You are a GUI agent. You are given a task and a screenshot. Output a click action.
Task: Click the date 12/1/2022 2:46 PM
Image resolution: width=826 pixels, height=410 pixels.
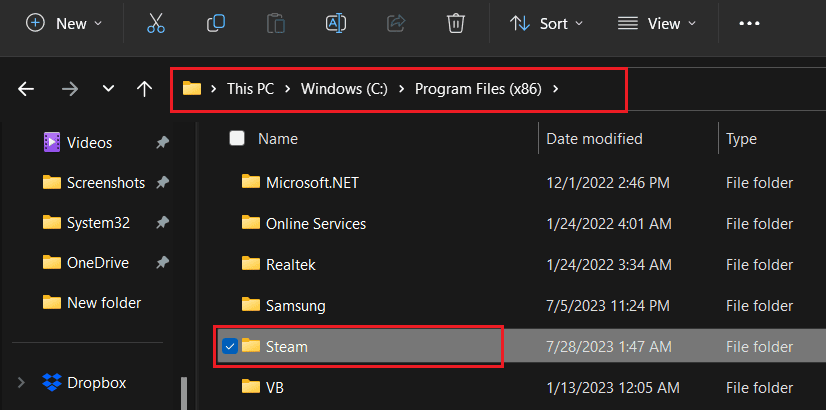click(x=608, y=183)
